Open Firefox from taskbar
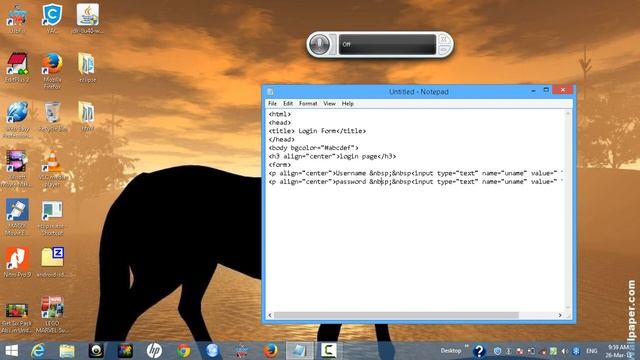 [270, 351]
